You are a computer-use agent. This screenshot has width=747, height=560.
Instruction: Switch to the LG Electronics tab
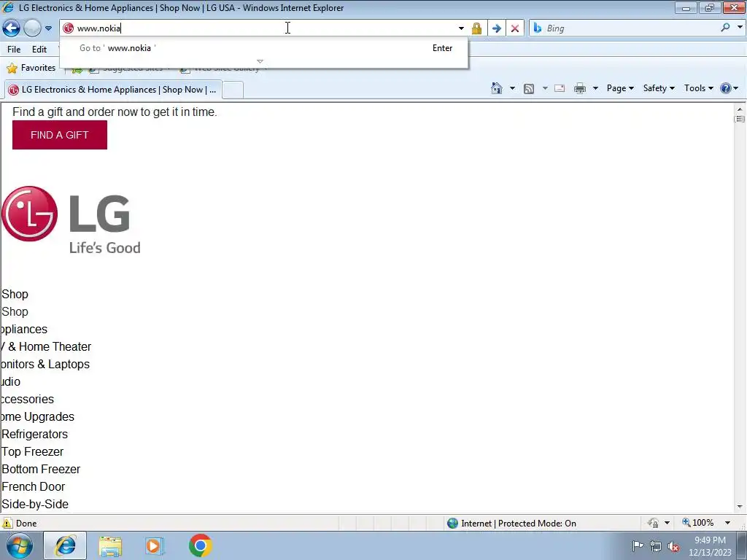point(113,90)
